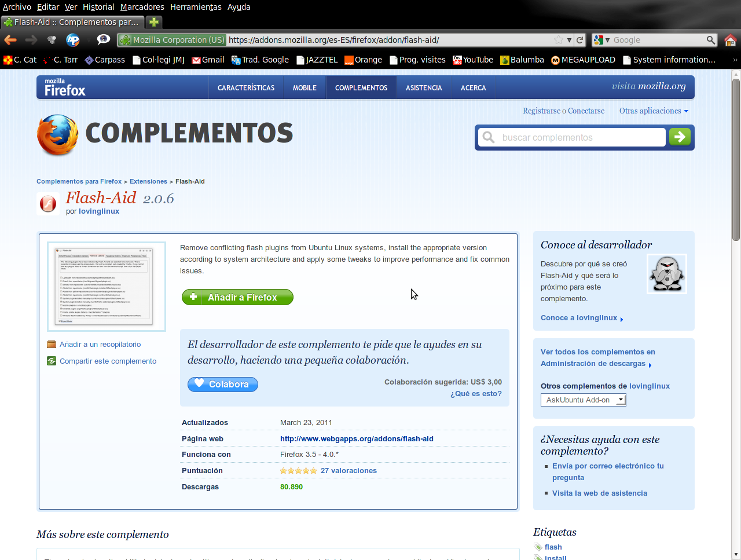Open the Herramientas menu

196,7
